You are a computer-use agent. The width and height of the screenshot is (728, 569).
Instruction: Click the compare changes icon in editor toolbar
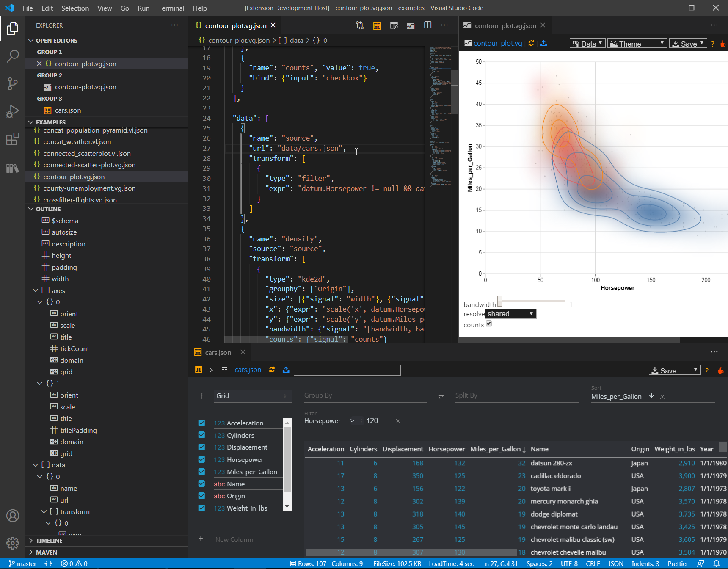point(360,25)
